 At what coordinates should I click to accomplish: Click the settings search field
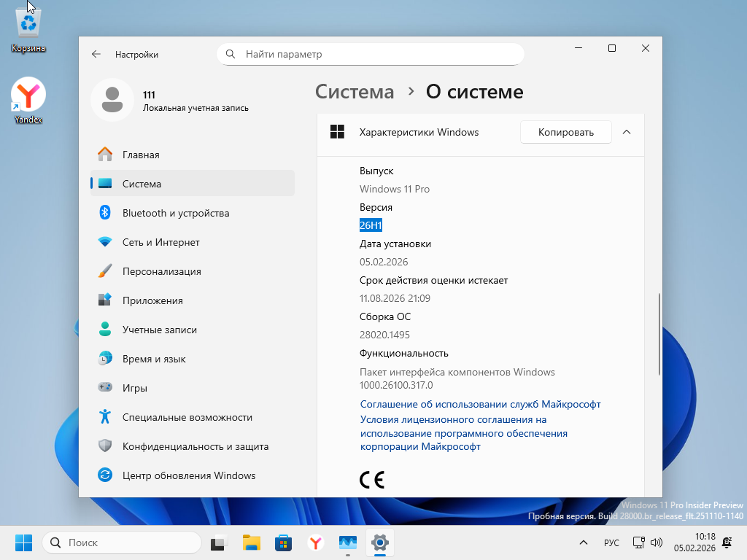click(371, 54)
